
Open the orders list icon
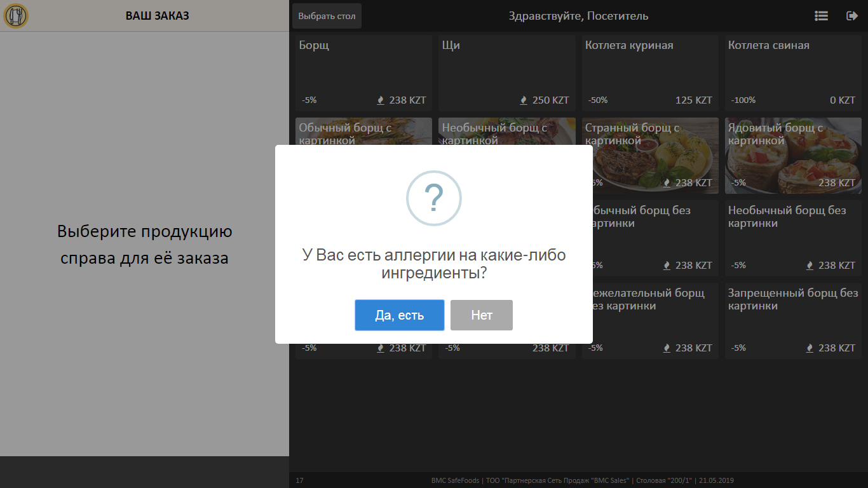pyautogui.click(x=821, y=16)
